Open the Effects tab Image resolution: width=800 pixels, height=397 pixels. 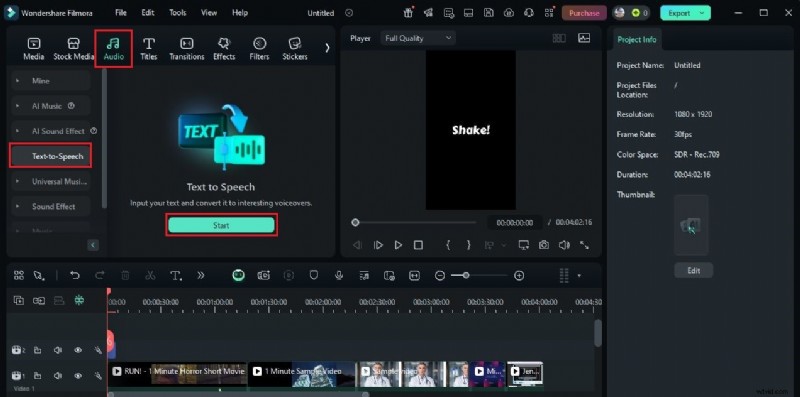(x=224, y=49)
